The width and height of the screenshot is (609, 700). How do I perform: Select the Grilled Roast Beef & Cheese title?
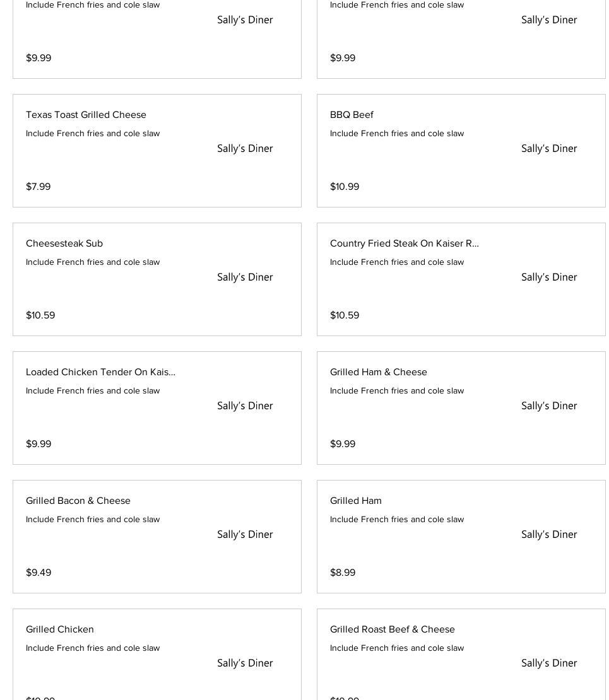[393, 629]
